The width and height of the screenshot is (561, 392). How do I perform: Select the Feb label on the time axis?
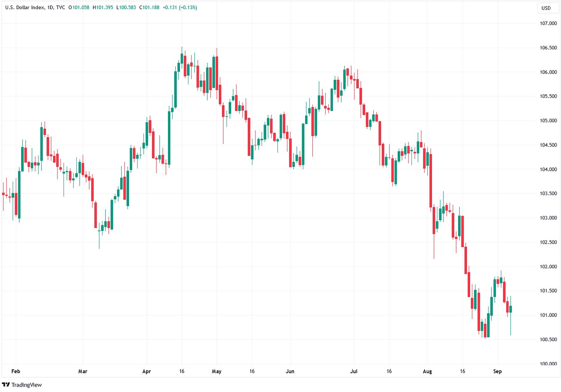pos(16,371)
